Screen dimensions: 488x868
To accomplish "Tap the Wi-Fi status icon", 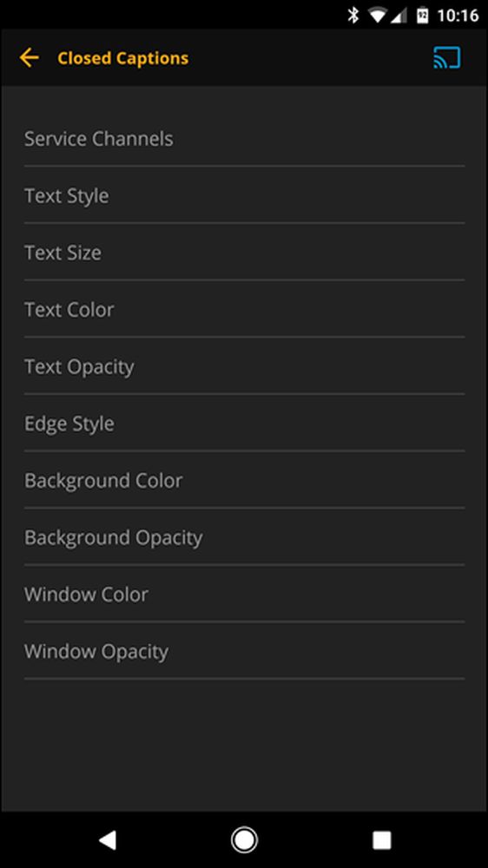I will pyautogui.click(x=378, y=15).
